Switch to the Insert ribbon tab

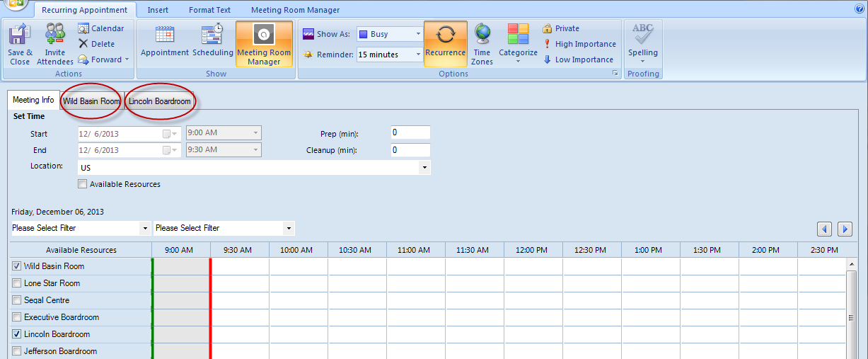[158, 10]
